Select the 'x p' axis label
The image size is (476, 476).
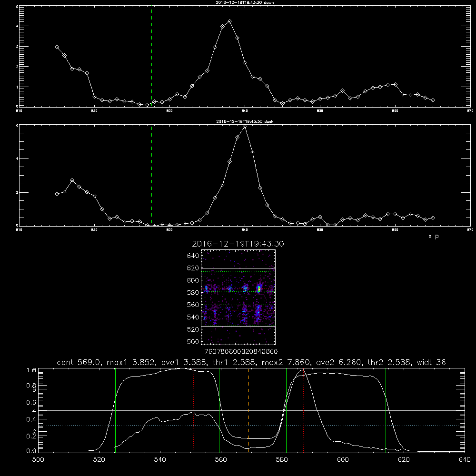click(434, 236)
